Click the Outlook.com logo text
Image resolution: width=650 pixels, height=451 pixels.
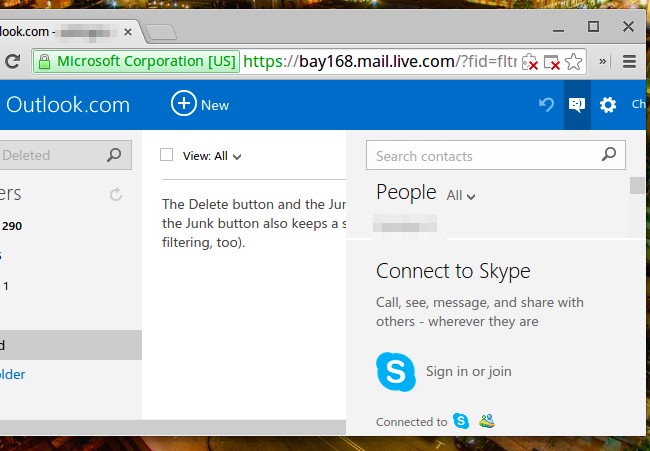pos(68,105)
